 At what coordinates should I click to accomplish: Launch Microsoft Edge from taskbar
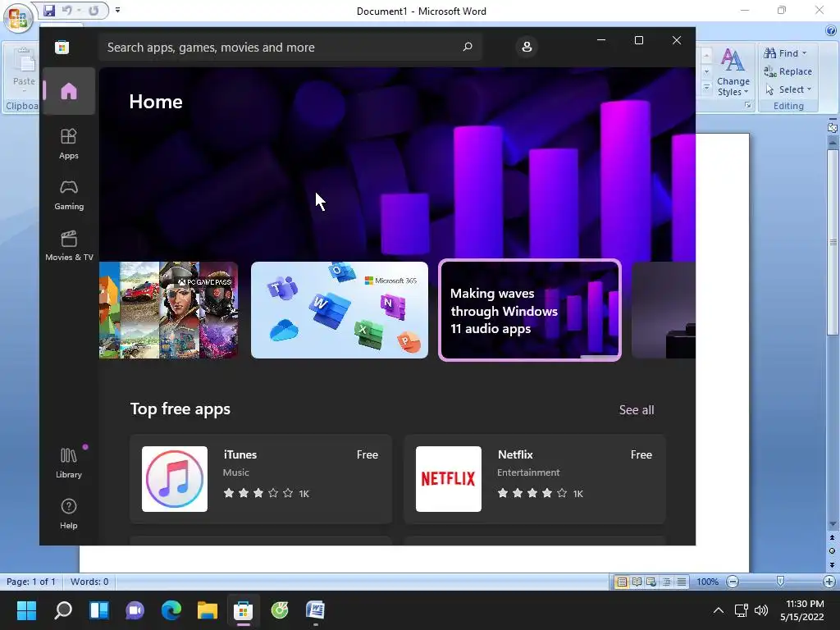171,610
